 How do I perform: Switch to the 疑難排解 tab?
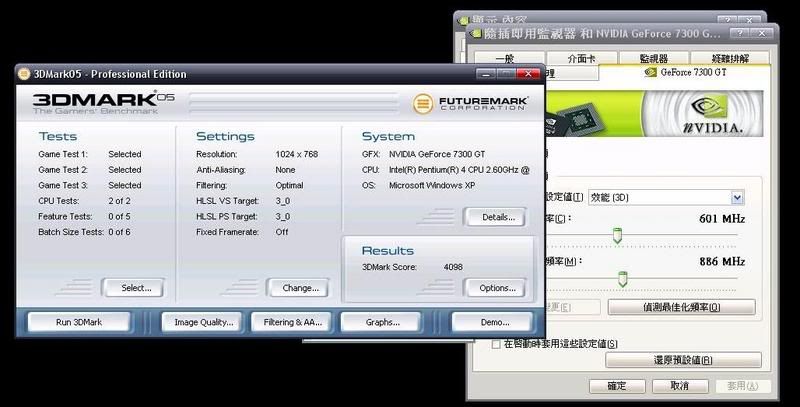click(730, 59)
